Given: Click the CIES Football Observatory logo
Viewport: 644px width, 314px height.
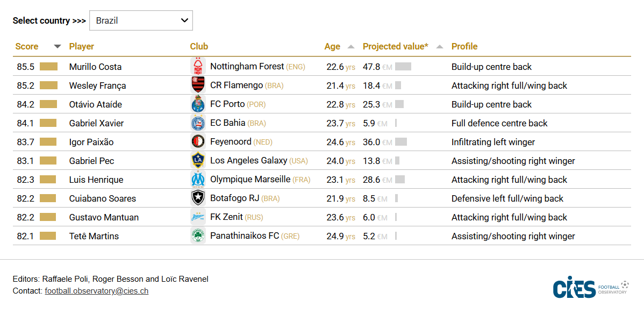Looking at the screenshot, I should [590, 288].
